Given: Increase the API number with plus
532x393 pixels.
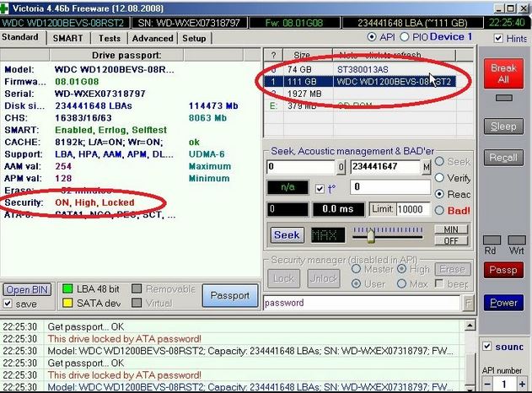Looking at the screenshot, I should (522, 385).
